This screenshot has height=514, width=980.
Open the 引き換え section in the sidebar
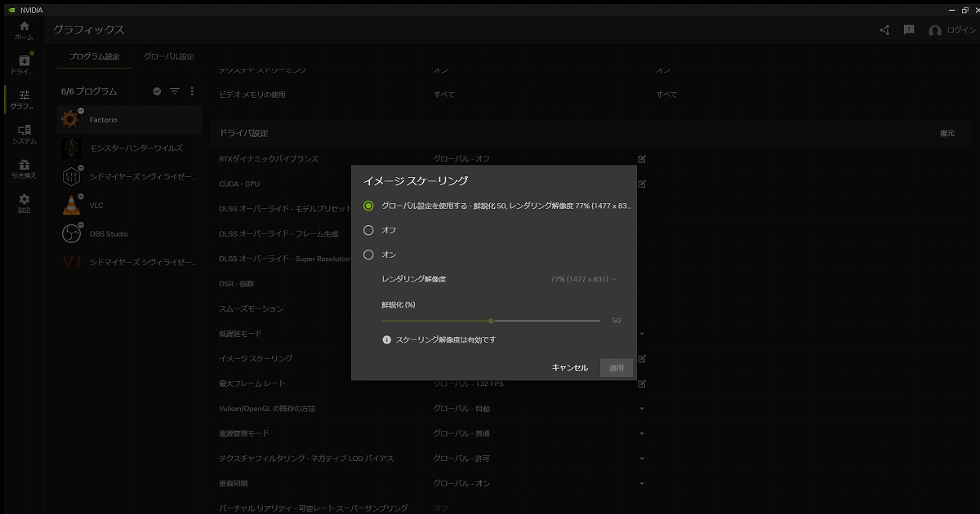[x=23, y=167]
